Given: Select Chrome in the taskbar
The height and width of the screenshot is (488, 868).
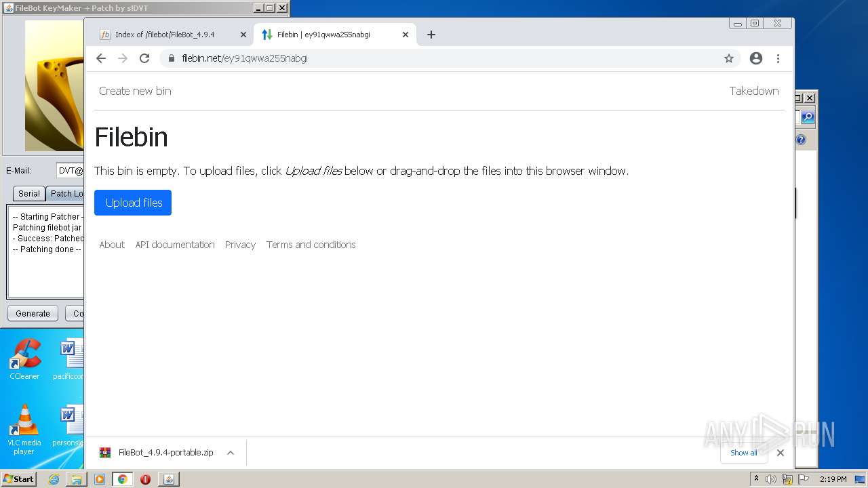Looking at the screenshot, I should pyautogui.click(x=123, y=479).
